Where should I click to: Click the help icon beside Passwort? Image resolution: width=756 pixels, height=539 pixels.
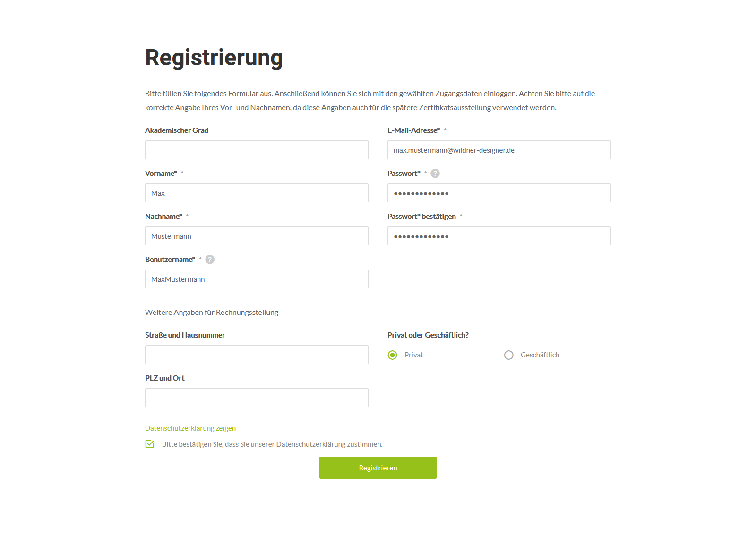click(435, 173)
